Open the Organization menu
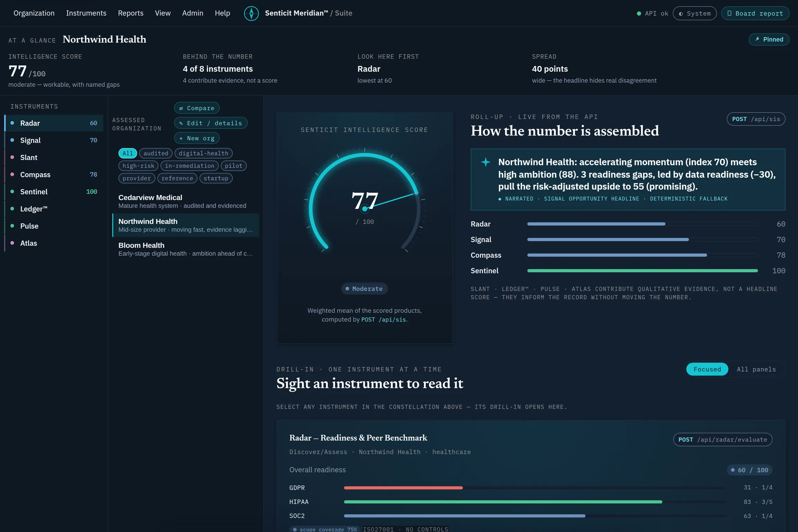 click(x=34, y=13)
